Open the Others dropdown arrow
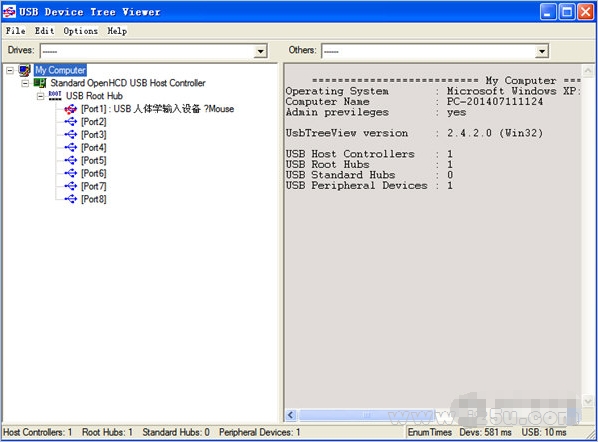Viewport: 598px width, 442px height. click(542, 51)
